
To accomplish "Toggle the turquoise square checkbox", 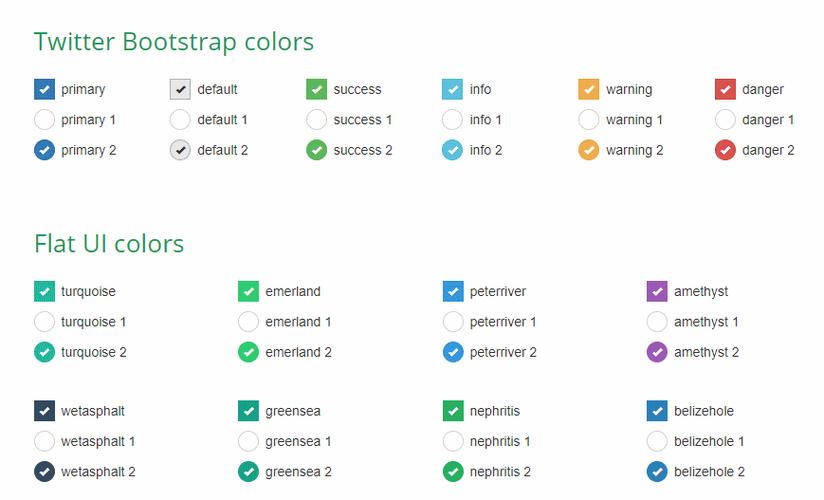I will coord(44,292).
